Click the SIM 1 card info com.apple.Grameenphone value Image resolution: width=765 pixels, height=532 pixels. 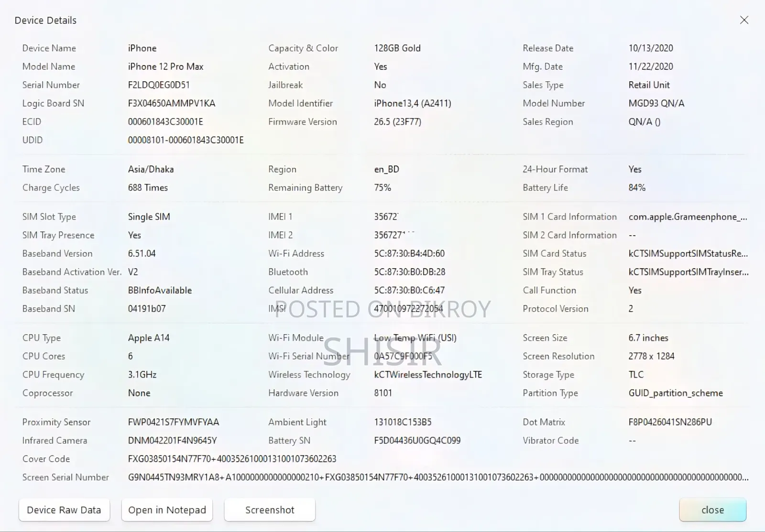688,217
